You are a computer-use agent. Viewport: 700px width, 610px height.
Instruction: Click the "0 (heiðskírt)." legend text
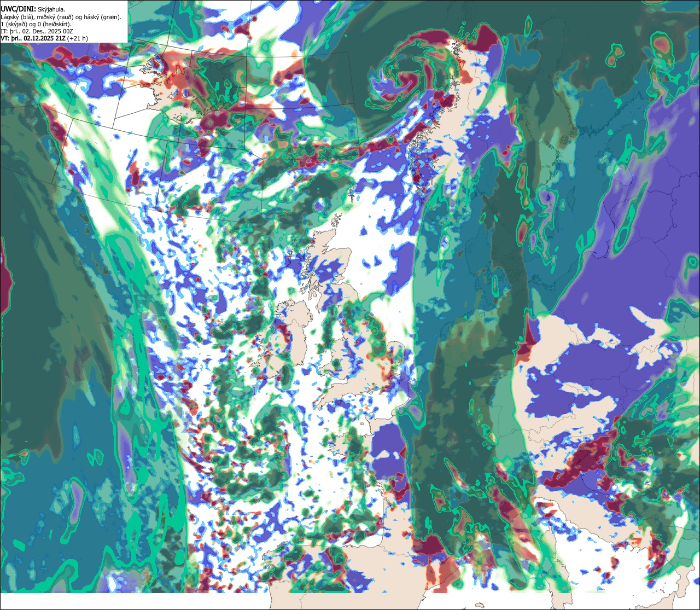pyautogui.click(x=54, y=25)
